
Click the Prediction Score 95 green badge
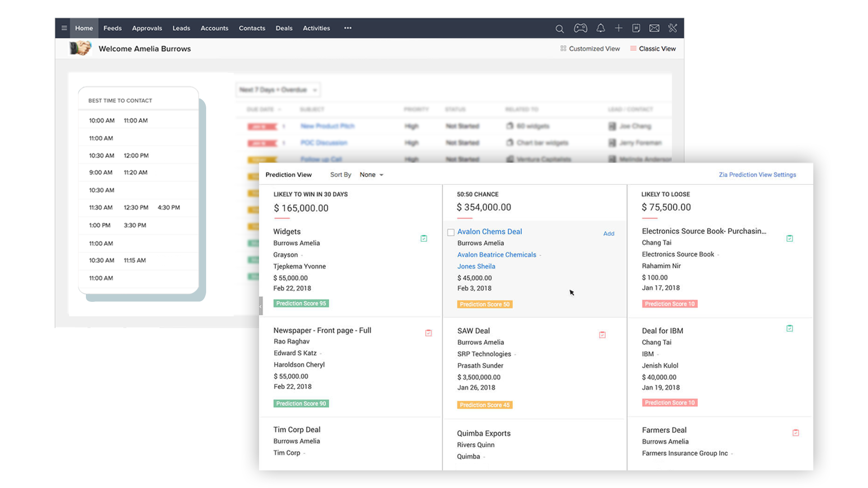pos(301,304)
